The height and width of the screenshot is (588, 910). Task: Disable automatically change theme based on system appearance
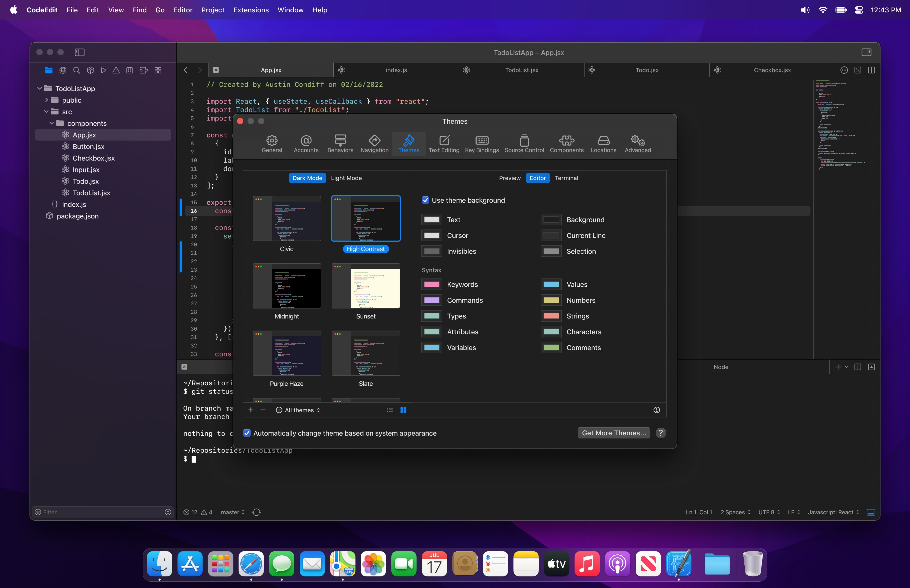click(247, 433)
